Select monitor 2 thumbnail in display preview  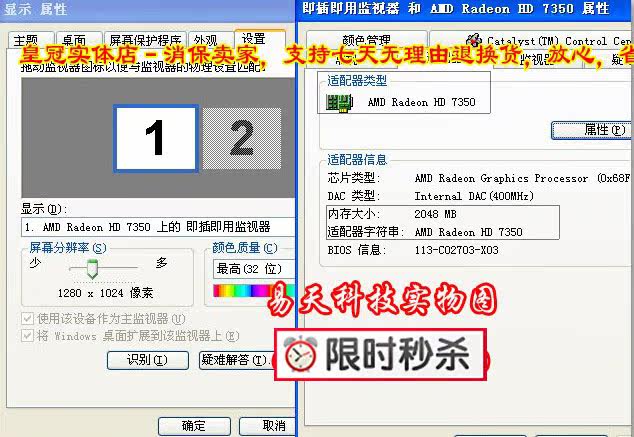(242, 138)
